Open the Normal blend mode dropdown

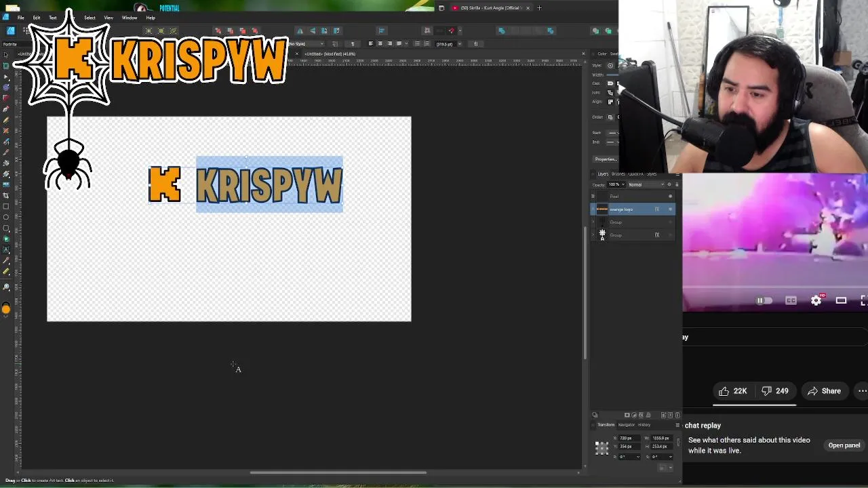(646, 184)
